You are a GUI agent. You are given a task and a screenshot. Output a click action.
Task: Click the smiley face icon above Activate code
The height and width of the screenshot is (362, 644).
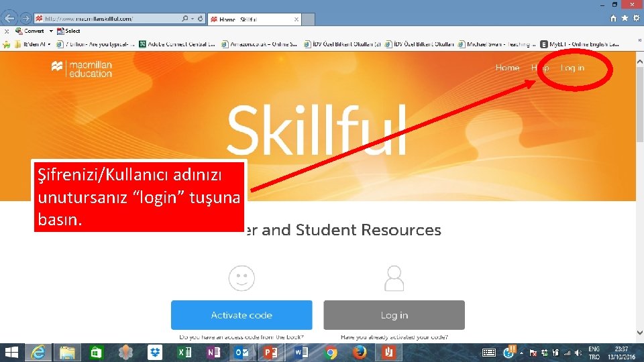(241, 278)
